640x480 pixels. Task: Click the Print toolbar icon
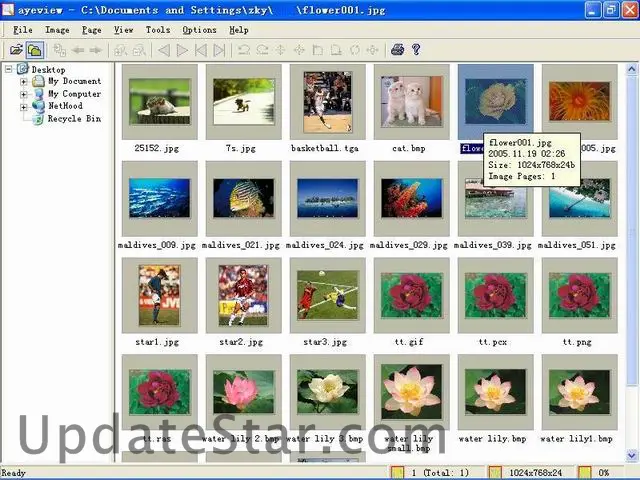[x=397, y=49]
